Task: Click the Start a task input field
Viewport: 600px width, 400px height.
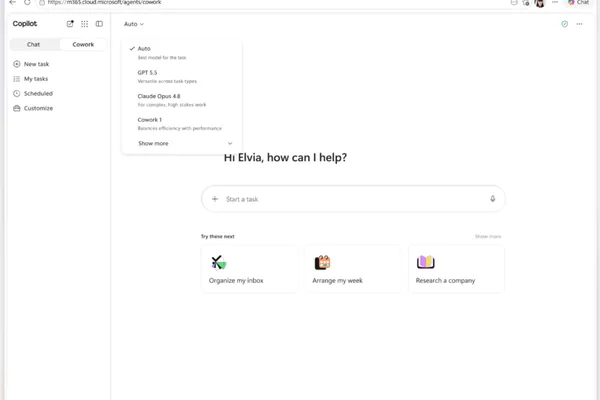Action: (x=353, y=199)
